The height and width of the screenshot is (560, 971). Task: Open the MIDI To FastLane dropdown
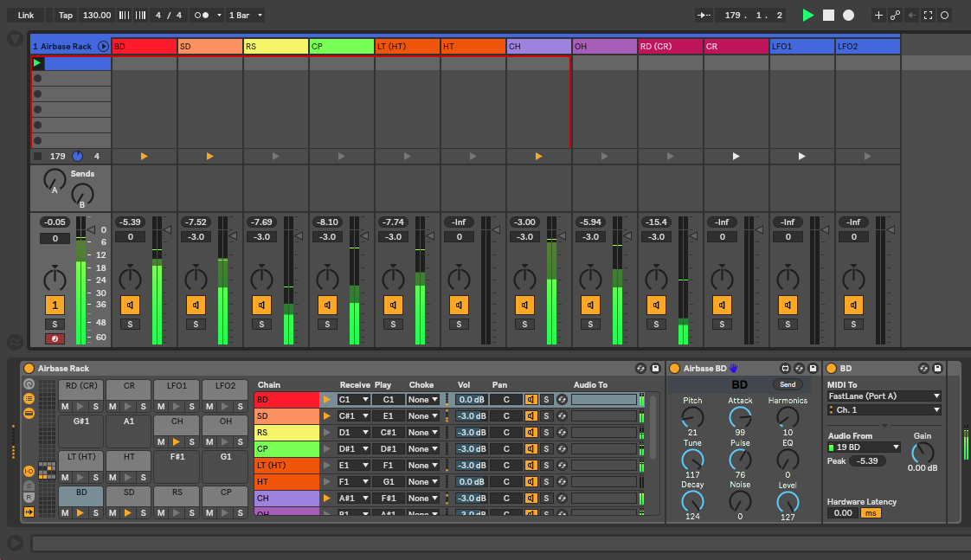tap(884, 396)
